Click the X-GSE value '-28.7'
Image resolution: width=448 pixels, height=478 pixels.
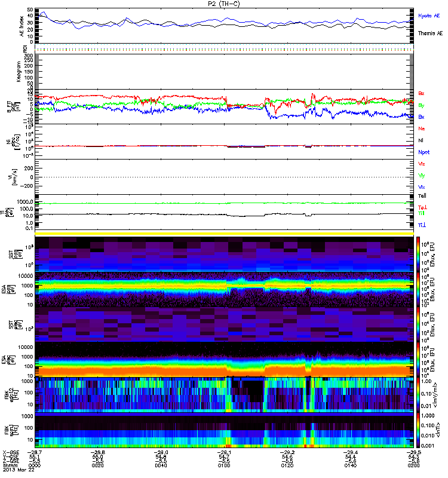coord(33,452)
